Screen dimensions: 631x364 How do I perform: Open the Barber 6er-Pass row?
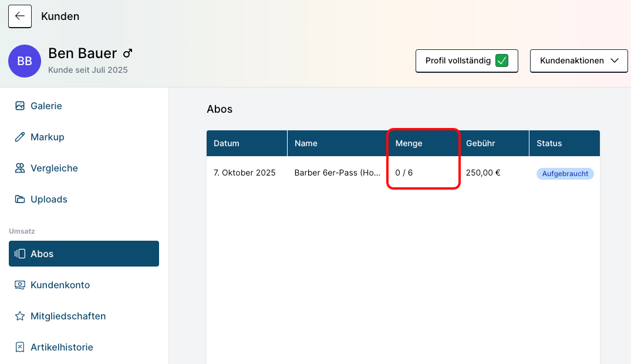pos(338,173)
